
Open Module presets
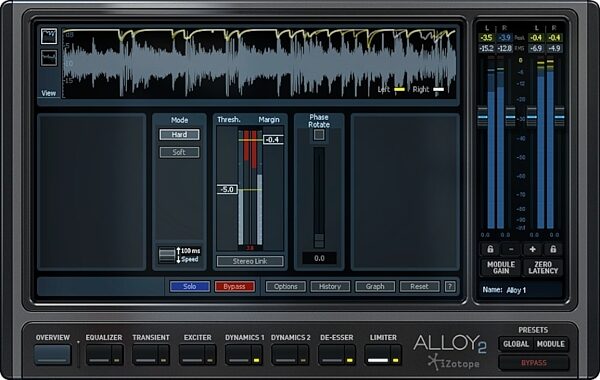point(551,344)
